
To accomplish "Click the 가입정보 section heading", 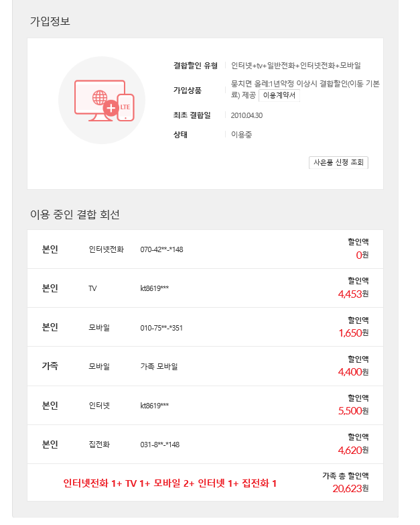I will click(50, 21).
